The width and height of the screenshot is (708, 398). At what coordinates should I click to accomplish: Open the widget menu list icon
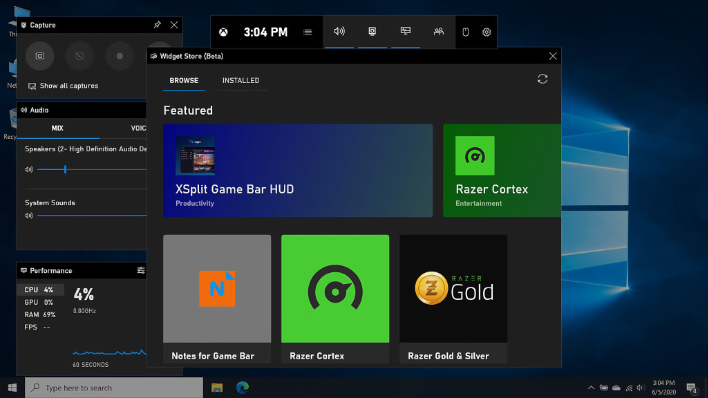pos(307,32)
